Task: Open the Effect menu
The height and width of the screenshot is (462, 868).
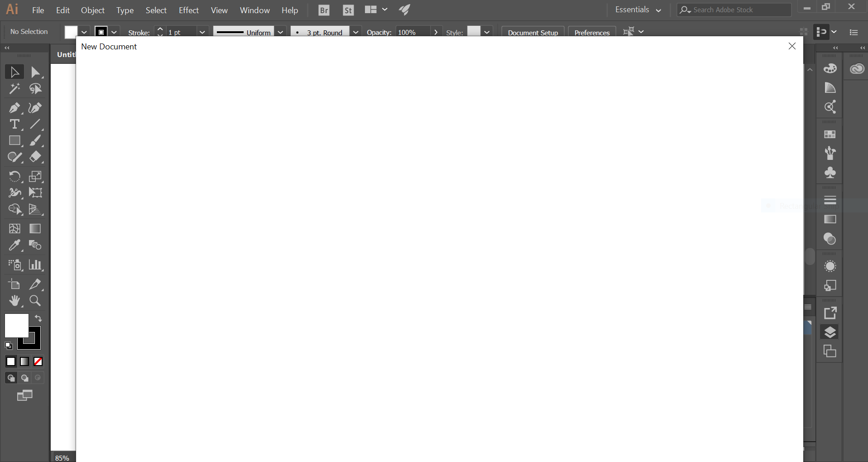Action: point(188,10)
